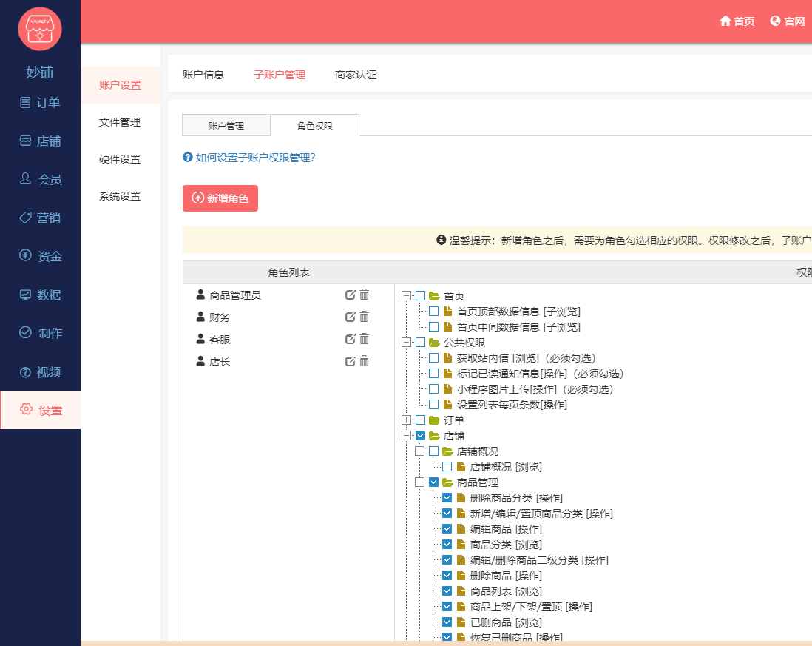Image resolution: width=812 pixels, height=646 pixels.
Task: Delete the 店长 role with trash icon
Action: coord(365,361)
